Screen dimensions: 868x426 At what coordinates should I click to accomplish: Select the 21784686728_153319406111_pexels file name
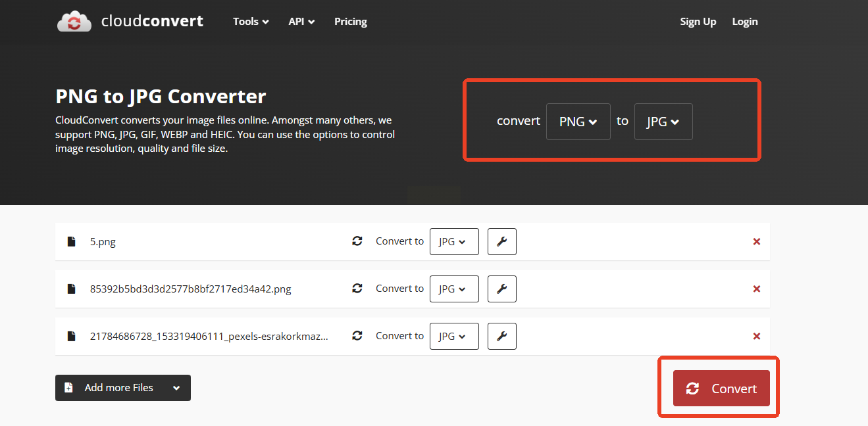(x=209, y=337)
